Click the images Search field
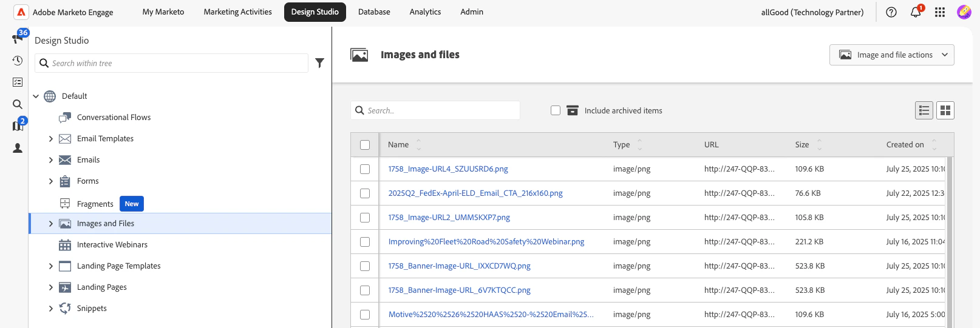Viewport: 980px width, 328px height. [435, 110]
